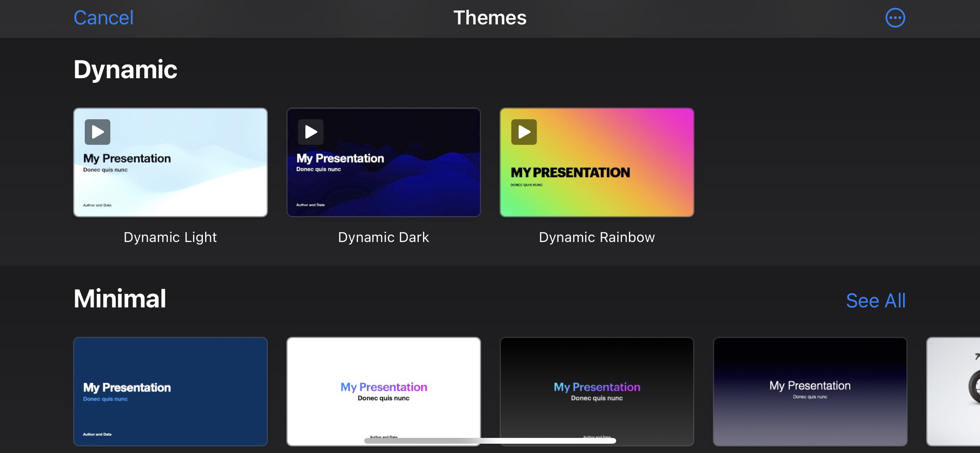Click the Dynamic Rainbow label
Image resolution: width=980 pixels, height=453 pixels.
pyautogui.click(x=597, y=237)
